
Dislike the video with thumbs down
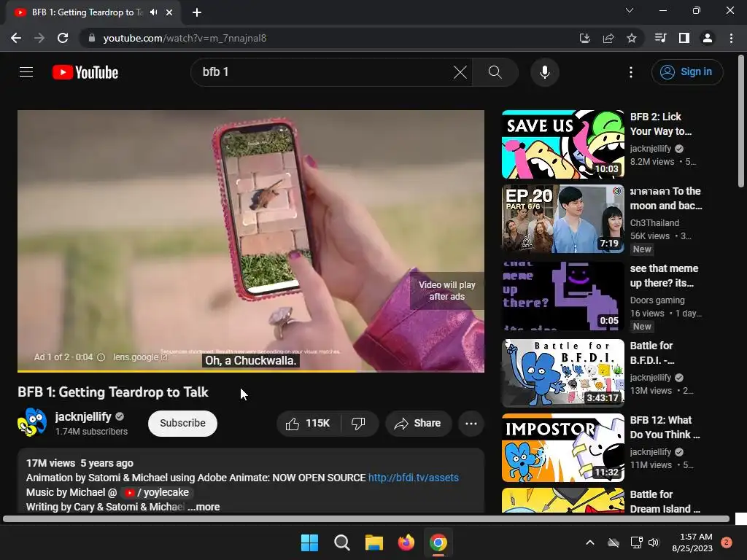(x=358, y=424)
